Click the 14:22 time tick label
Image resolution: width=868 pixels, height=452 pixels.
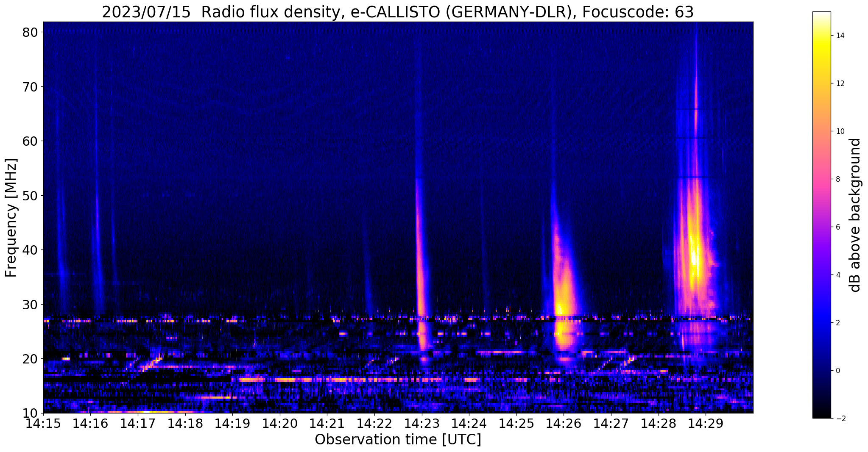(x=374, y=424)
